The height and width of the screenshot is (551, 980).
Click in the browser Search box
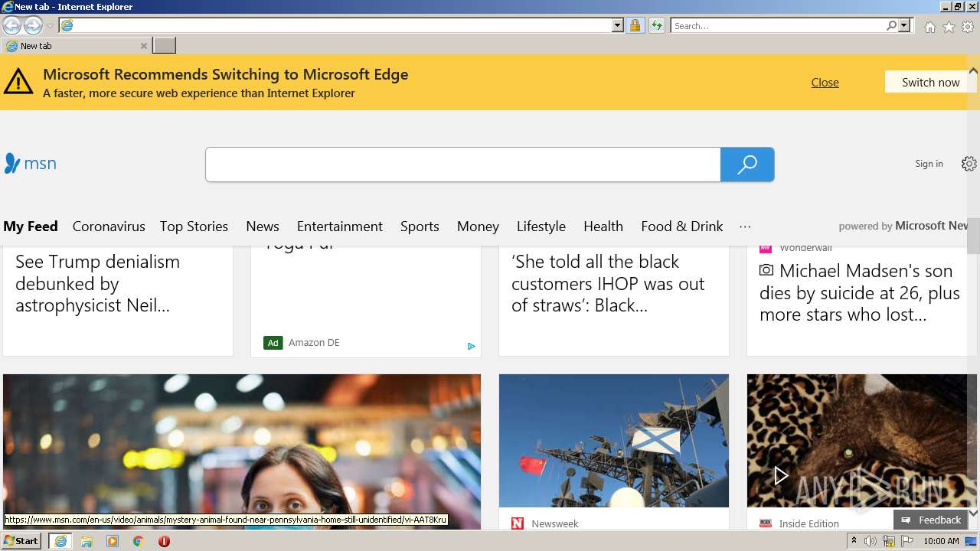[x=779, y=25]
